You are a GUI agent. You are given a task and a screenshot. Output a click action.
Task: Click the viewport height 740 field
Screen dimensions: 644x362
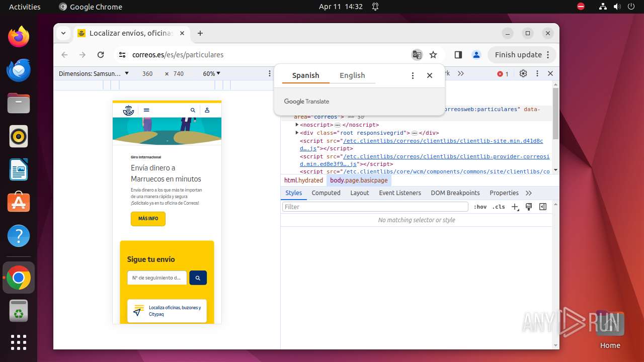pyautogui.click(x=179, y=73)
